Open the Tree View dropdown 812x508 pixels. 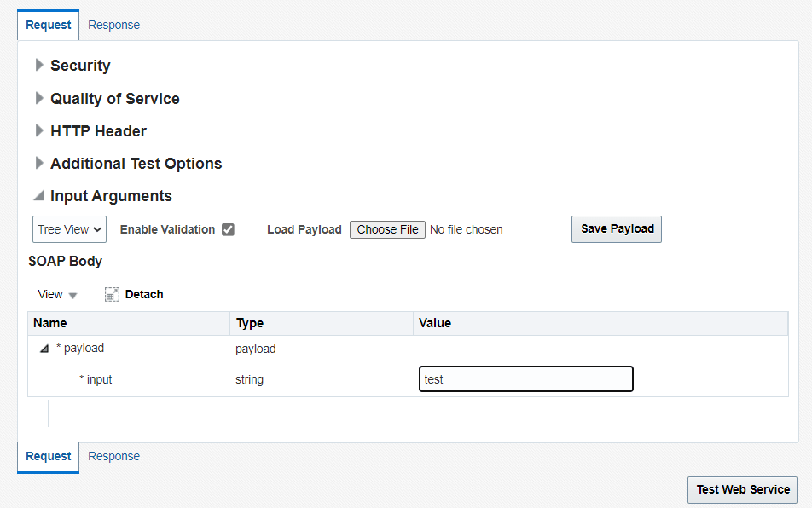(70, 229)
